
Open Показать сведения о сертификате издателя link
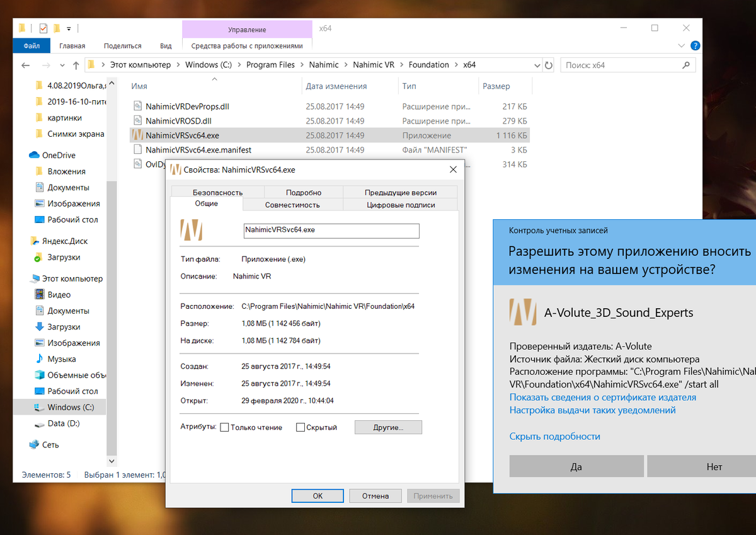tap(603, 397)
